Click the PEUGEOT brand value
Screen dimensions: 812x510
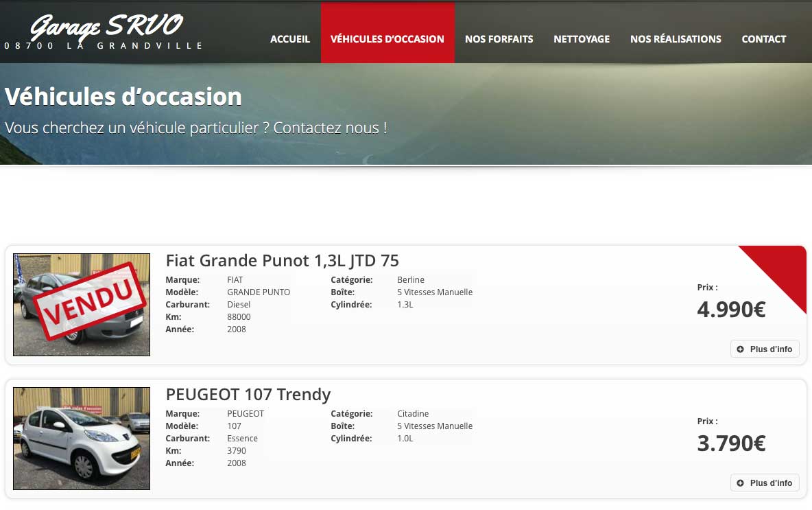(246, 414)
